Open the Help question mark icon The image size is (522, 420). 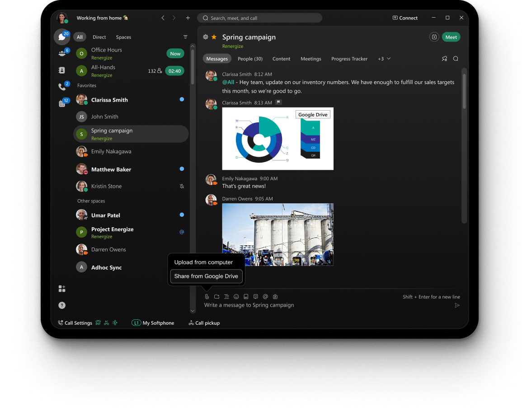click(x=62, y=305)
